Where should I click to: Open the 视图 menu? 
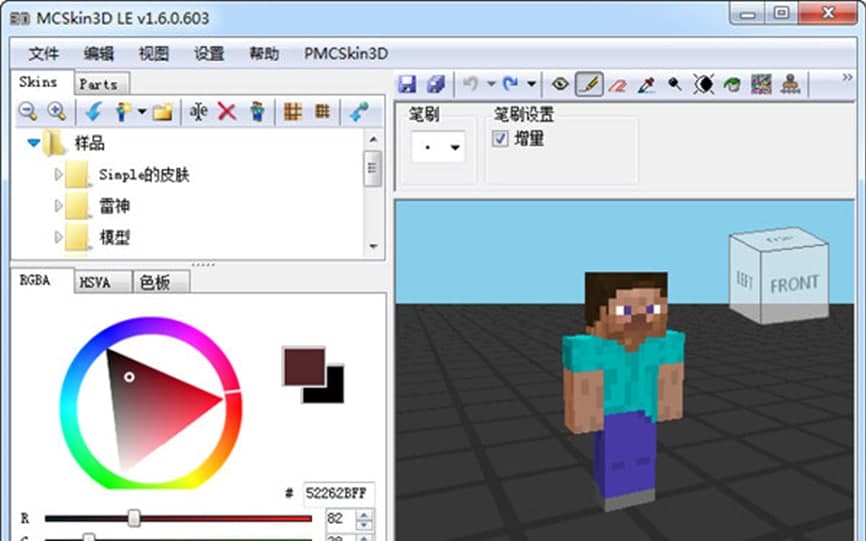[154, 54]
